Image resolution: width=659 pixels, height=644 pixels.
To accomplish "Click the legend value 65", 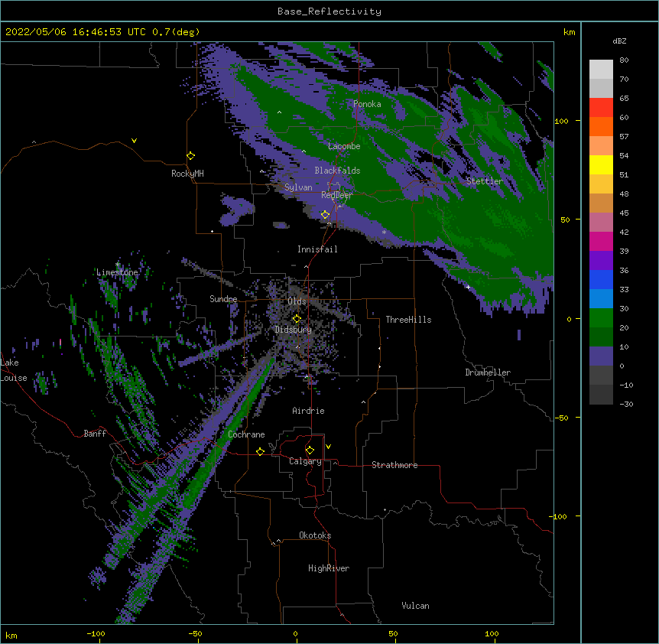I will tap(624, 98).
